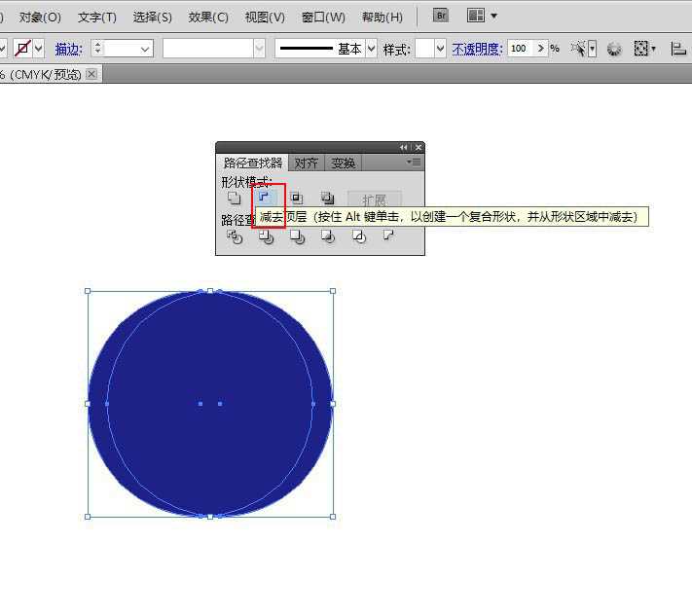Screen dimensions: 692x616
Task: Click the 不透明度 opacity link
Action: [476, 49]
